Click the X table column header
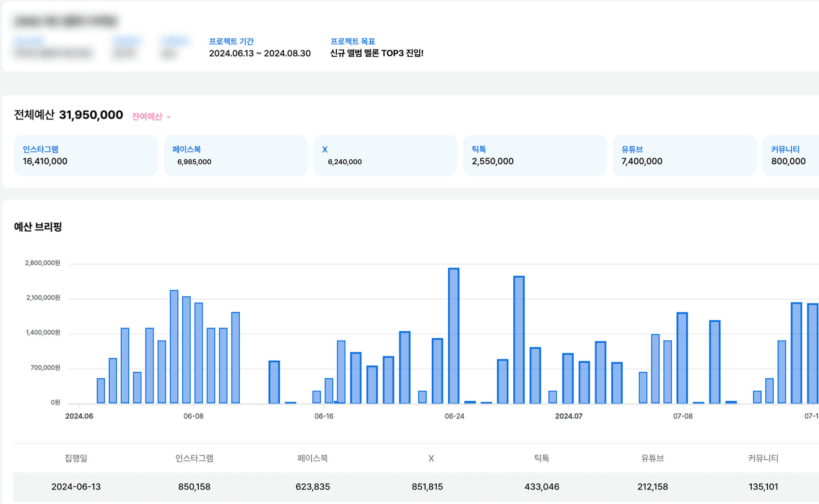 [x=431, y=458]
